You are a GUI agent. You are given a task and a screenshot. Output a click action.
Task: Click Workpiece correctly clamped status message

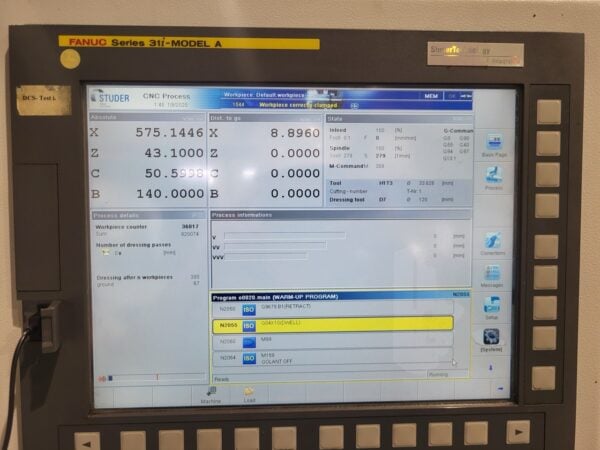tap(298, 105)
